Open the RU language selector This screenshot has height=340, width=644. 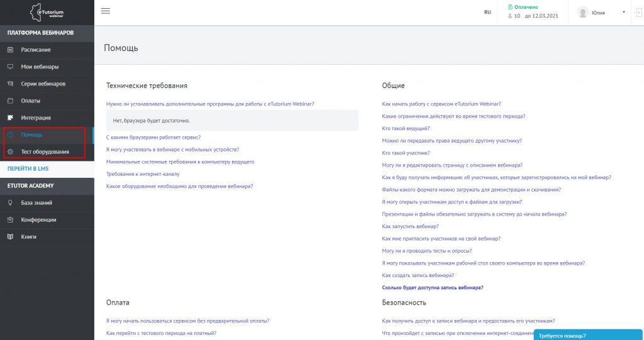point(487,12)
